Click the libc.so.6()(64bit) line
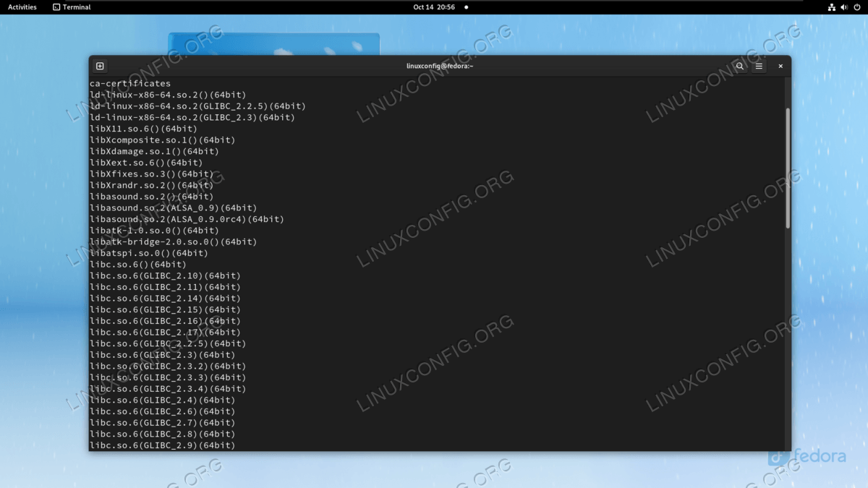Viewport: 868px width, 488px height. click(138, 265)
